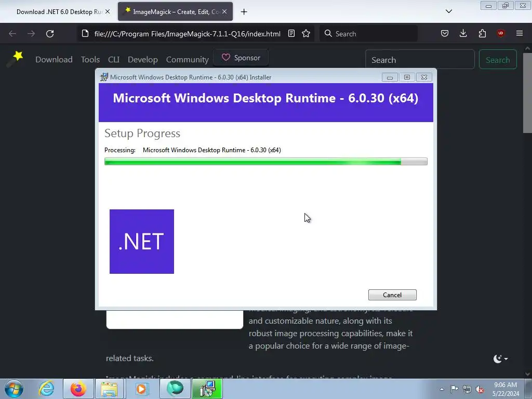Select the installer taskbar button
Screen dimensions: 532x399
(x=207, y=389)
